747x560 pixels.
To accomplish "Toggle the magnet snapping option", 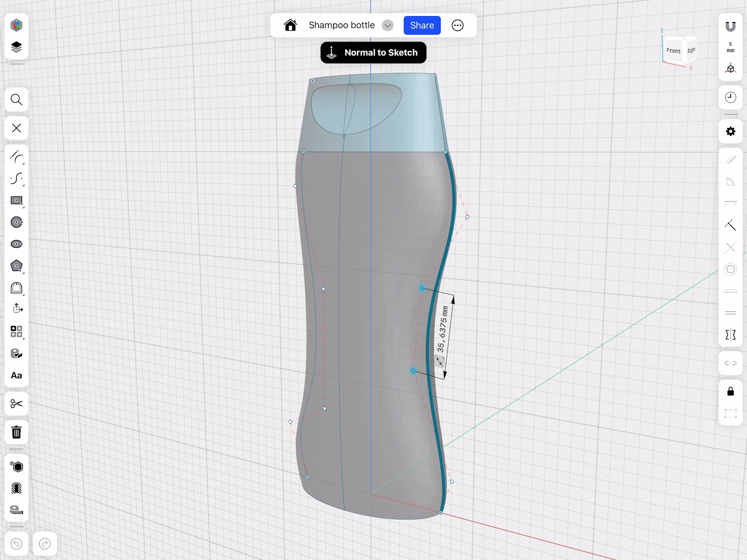I will click(x=730, y=26).
